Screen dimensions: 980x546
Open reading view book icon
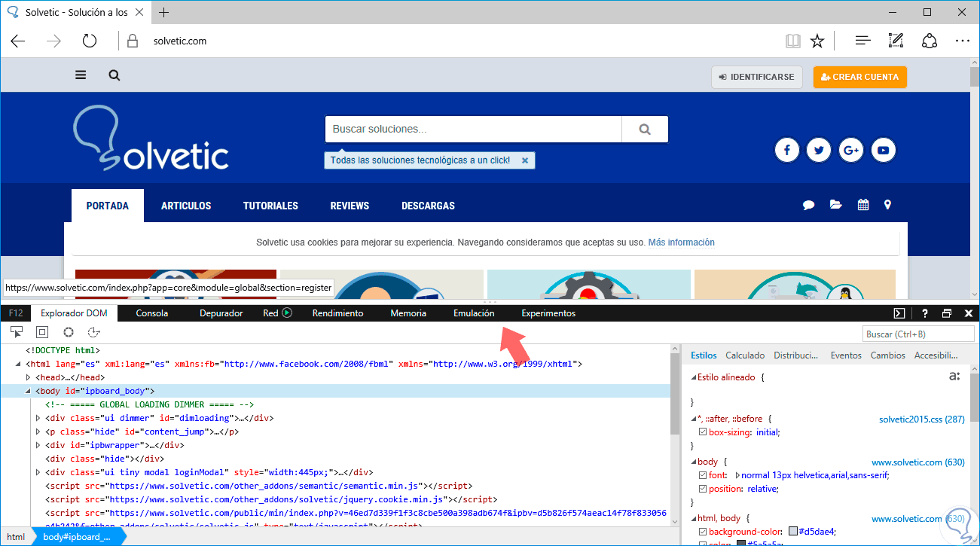tap(792, 41)
